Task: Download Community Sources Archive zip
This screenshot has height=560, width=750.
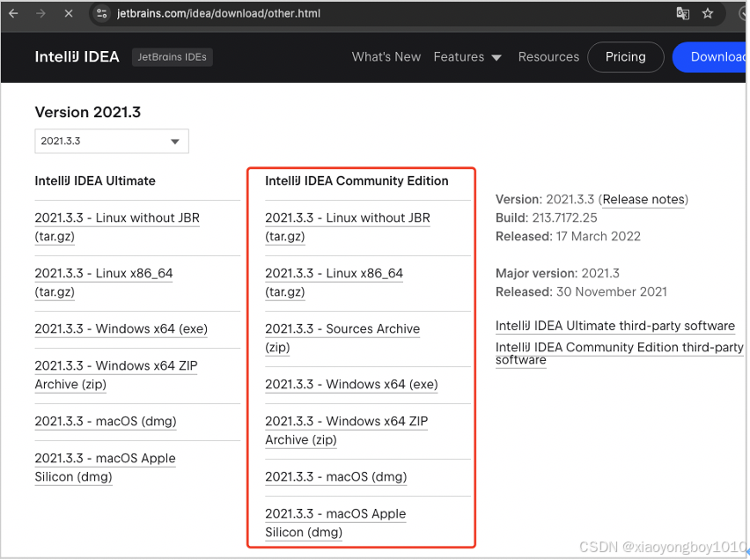Action: (x=342, y=338)
